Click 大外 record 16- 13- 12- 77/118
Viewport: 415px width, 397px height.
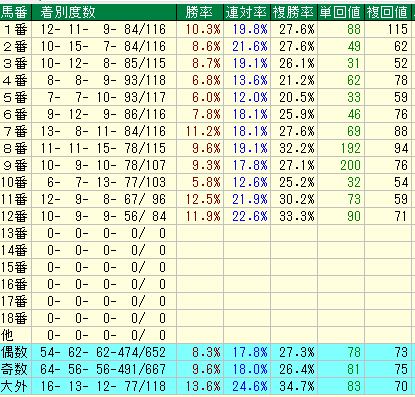pos(103,387)
